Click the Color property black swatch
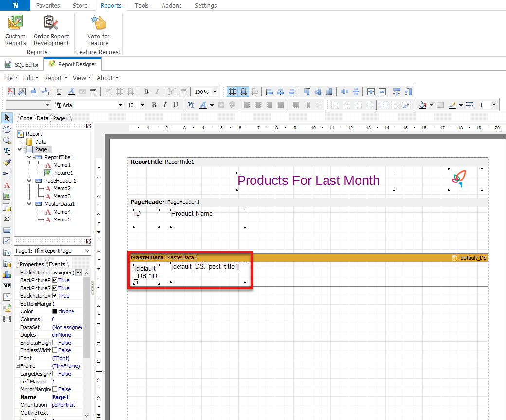This screenshot has width=506, height=420. click(55, 311)
